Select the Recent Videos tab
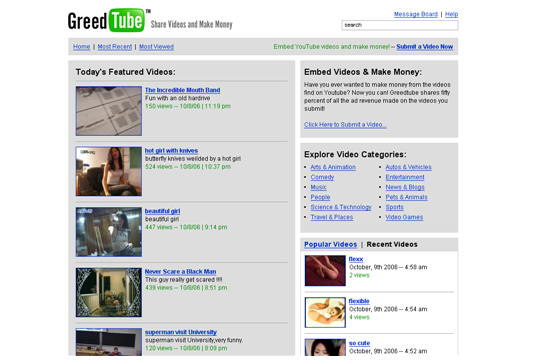 (392, 244)
